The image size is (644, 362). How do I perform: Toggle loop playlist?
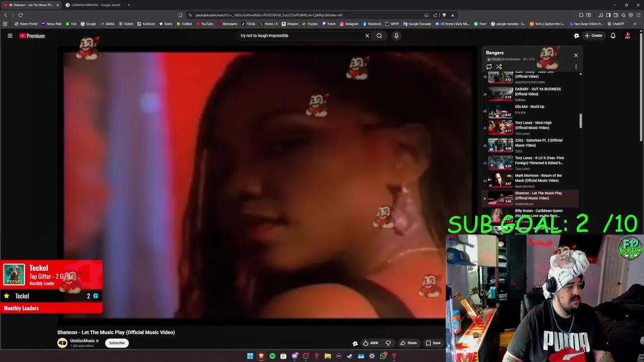489,66
